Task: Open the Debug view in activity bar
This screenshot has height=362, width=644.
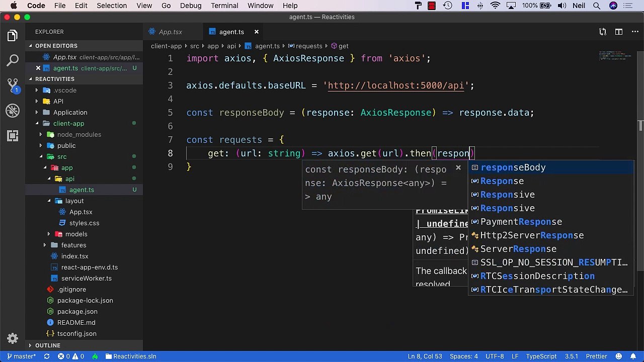Action: click(13, 110)
